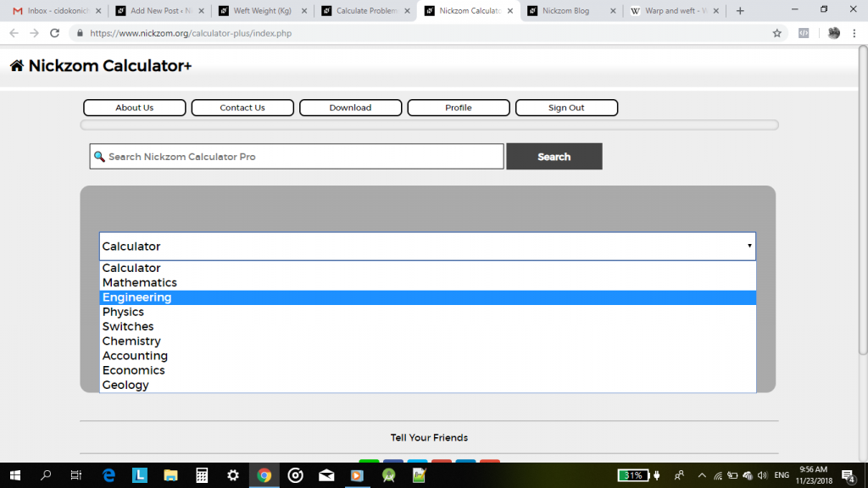Go back to previous page
The image size is (868, 488).
coord(14,33)
